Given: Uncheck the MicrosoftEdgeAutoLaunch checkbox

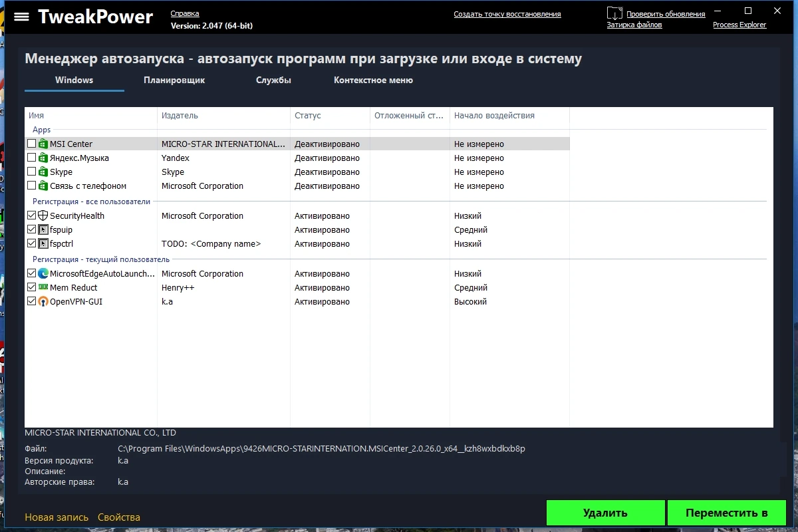Looking at the screenshot, I should pyautogui.click(x=31, y=273).
